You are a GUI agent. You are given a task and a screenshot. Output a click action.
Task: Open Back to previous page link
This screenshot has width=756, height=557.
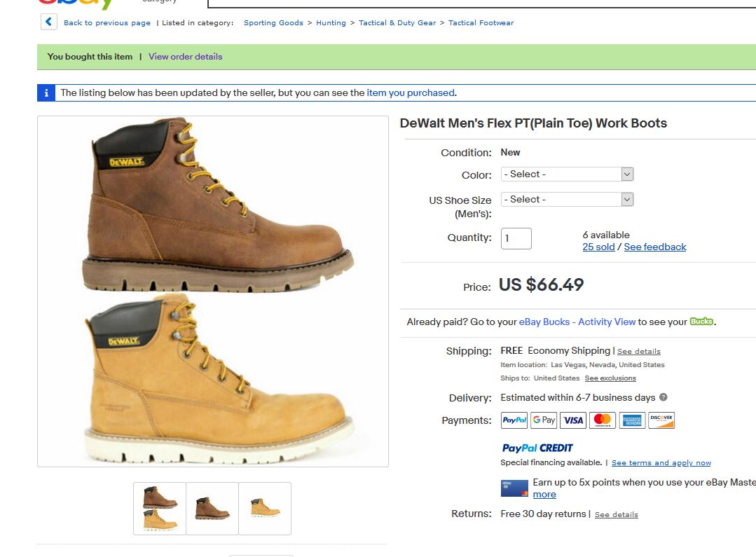[107, 22]
